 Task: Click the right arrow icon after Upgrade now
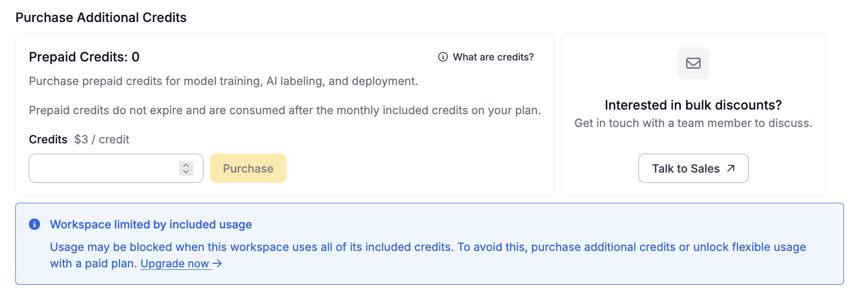coord(217,263)
